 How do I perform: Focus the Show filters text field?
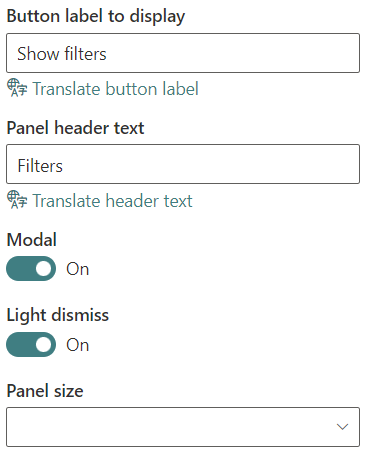pyautogui.click(x=183, y=53)
